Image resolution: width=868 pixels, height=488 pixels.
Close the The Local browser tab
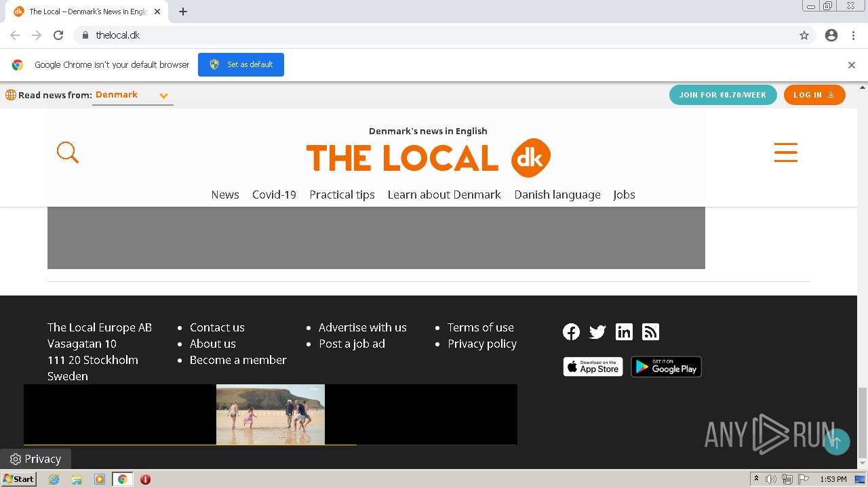point(157,12)
